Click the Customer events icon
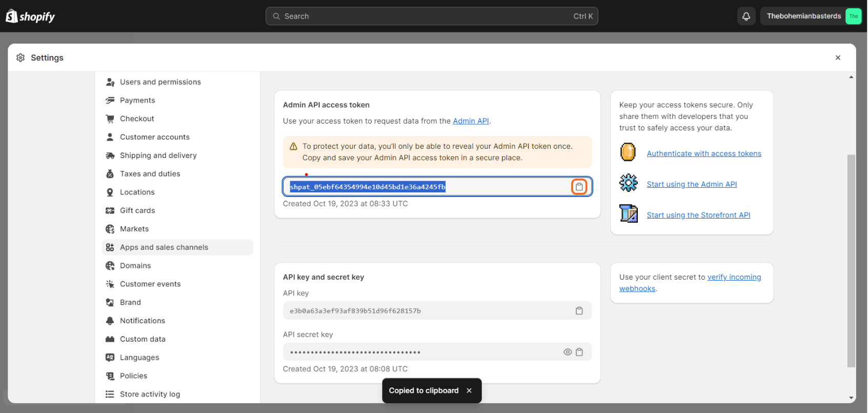The image size is (868, 413). [110, 284]
